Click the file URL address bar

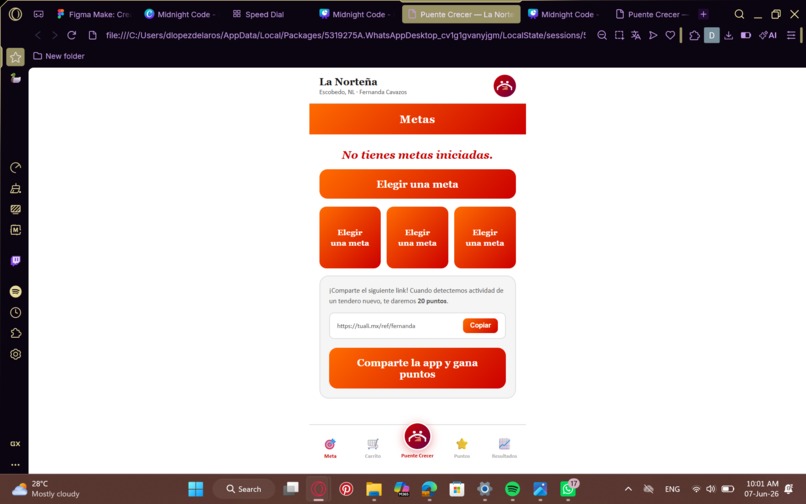pyautogui.click(x=345, y=35)
